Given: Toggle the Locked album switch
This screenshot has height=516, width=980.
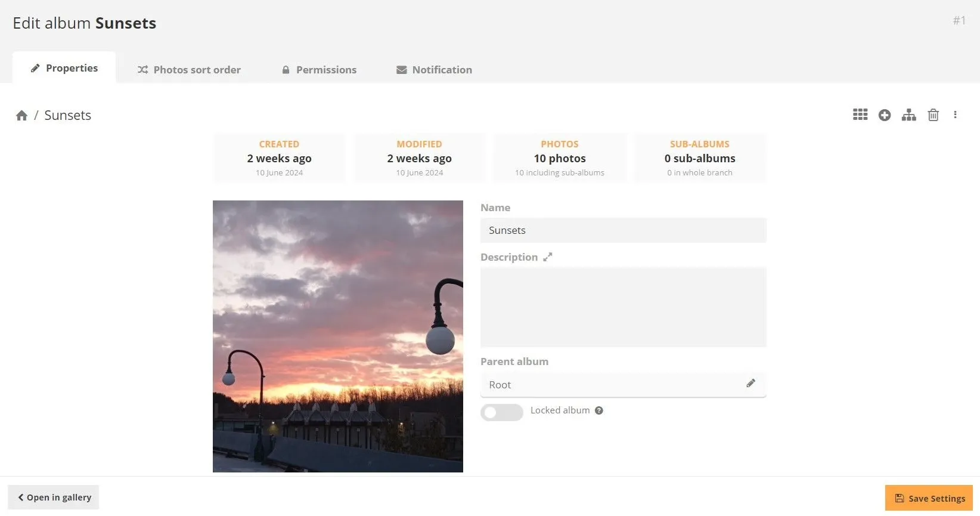Looking at the screenshot, I should 501,412.
